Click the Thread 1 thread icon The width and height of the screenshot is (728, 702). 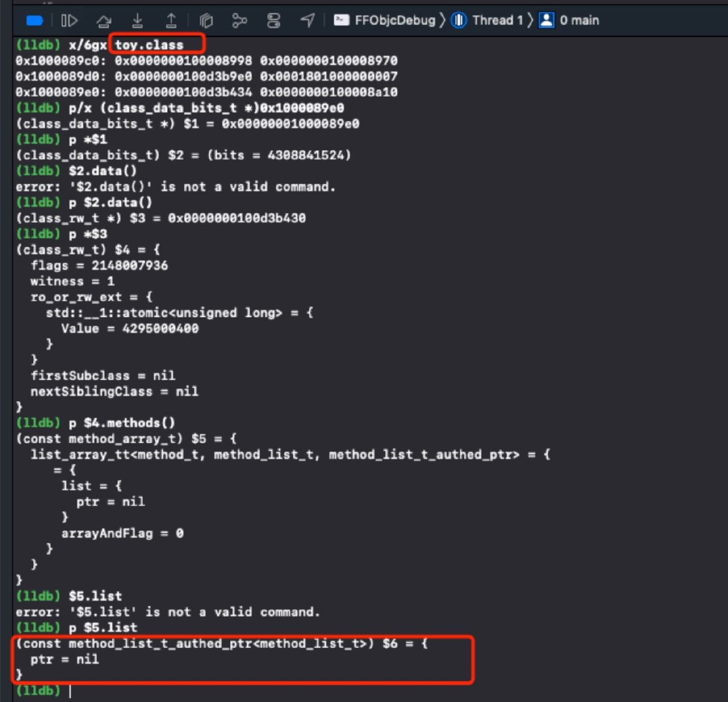pos(459,20)
